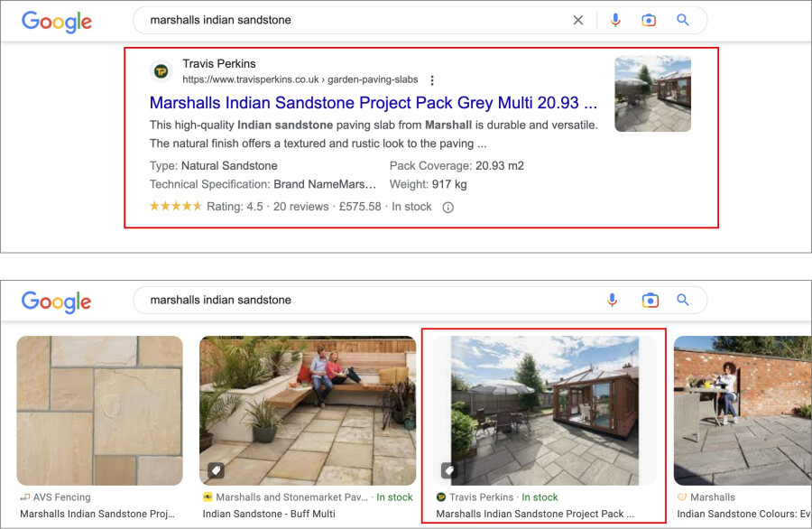Open the AVS Fencing sandstone image
The height and width of the screenshot is (529, 812).
point(99,411)
